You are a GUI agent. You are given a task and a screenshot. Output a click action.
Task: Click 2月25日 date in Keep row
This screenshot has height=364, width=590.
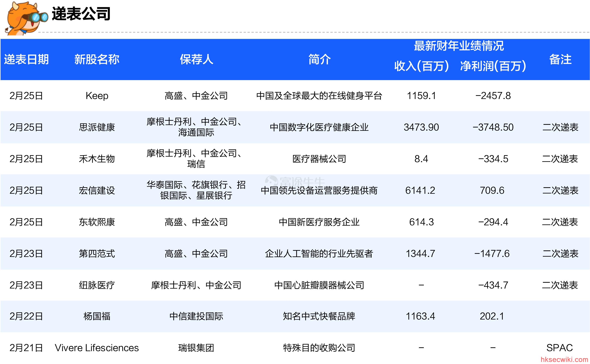26,96
